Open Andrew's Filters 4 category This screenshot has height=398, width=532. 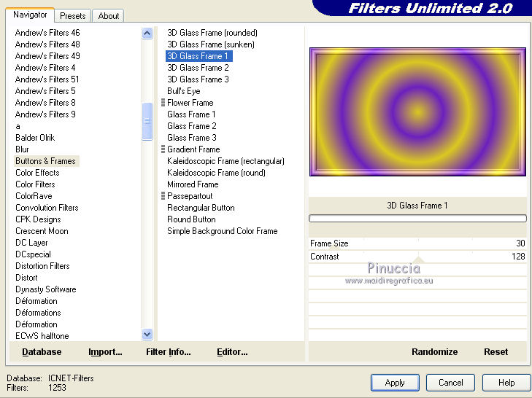pyautogui.click(x=45, y=68)
